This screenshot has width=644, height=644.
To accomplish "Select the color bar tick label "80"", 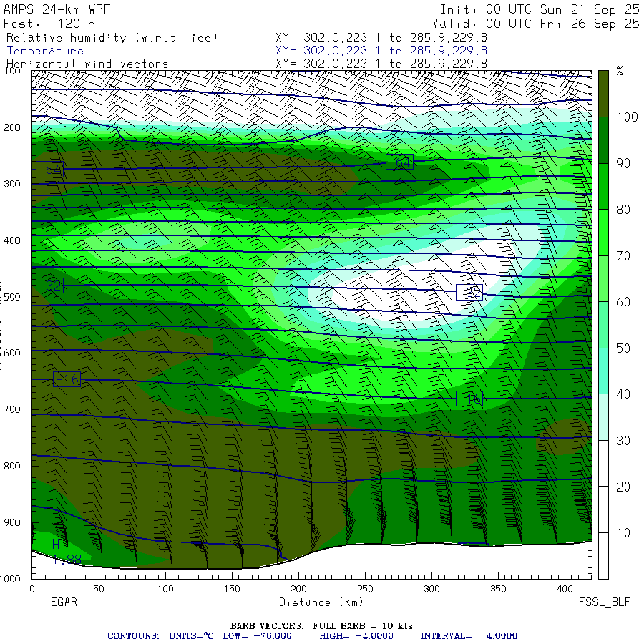I will point(623,210).
